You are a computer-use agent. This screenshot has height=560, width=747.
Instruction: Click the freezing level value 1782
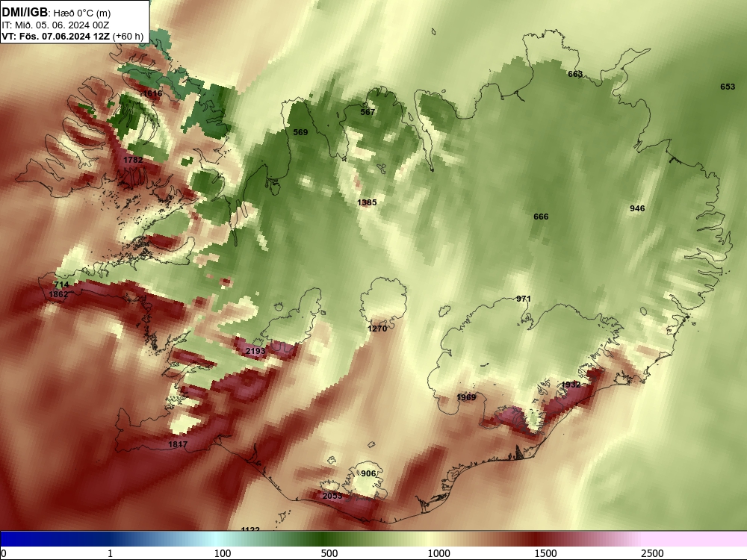point(133,160)
